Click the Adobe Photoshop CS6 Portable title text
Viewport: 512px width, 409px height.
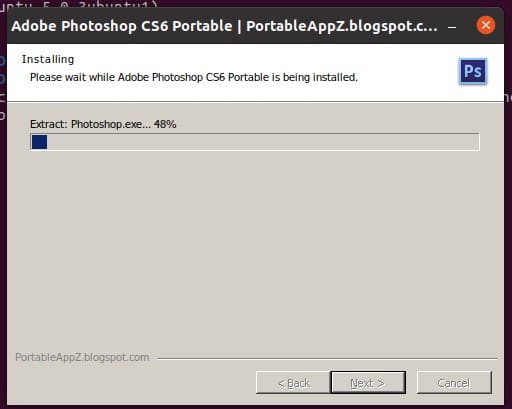pos(122,26)
